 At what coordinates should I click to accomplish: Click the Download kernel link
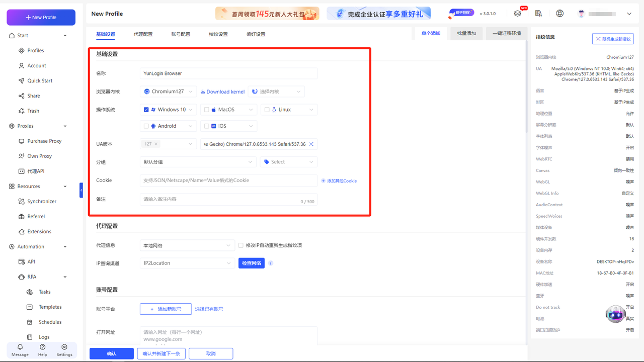click(222, 92)
